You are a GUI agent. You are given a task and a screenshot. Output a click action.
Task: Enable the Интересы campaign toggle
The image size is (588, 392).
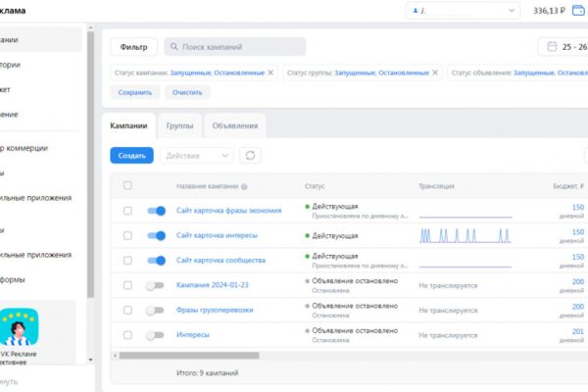click(x=155, y=335)
